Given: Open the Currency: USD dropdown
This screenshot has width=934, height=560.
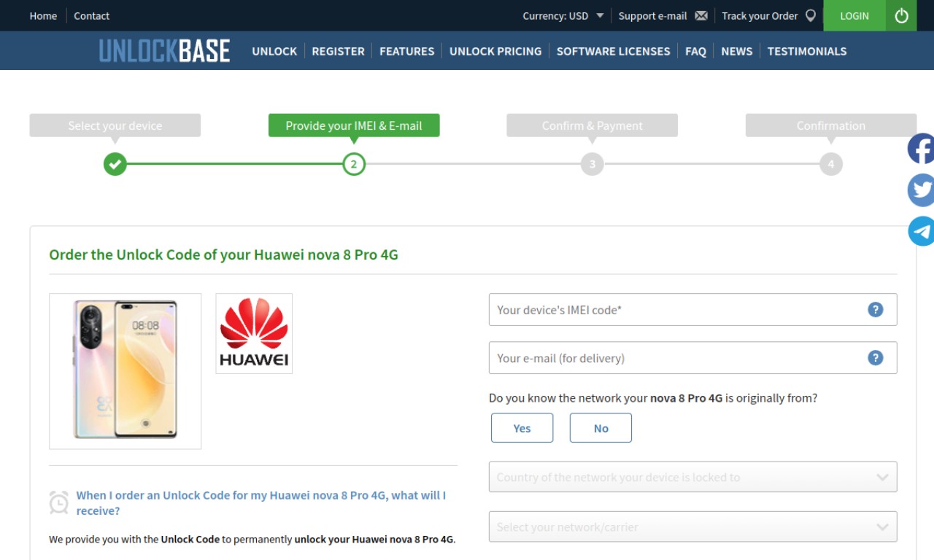Looking at the screenshot, I should [x=563, y=15].
